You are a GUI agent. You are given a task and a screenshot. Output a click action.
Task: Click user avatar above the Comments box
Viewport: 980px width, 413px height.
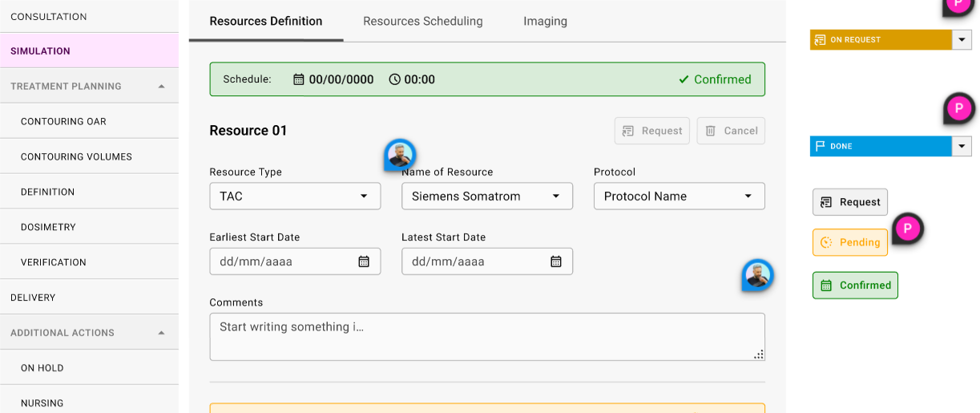pyautogui.click(x=757, y=275)
